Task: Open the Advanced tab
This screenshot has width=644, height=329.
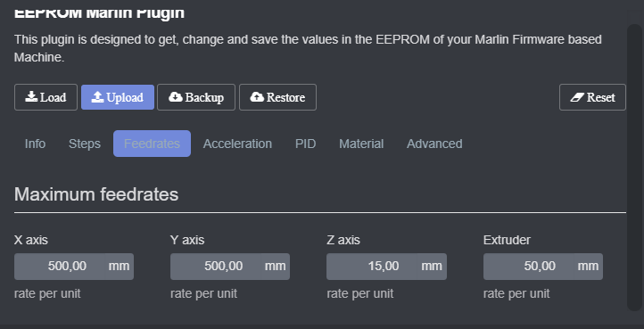Action: (434, 144)
